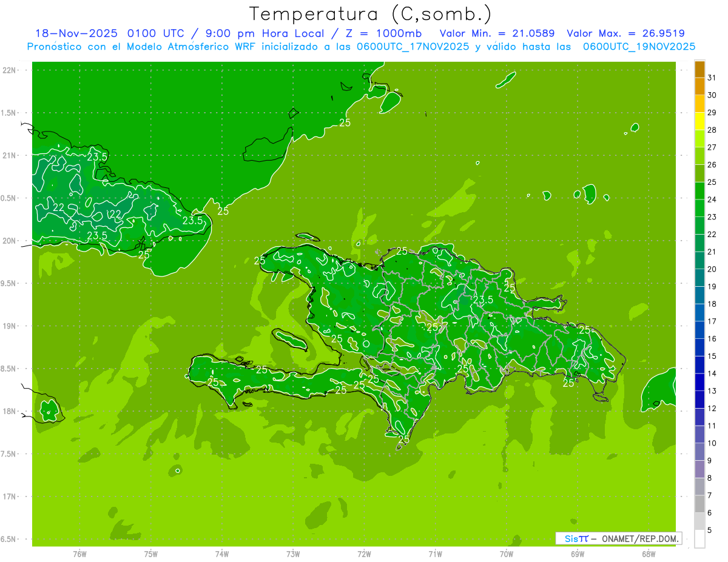The height and width of the screenshot is (562, 728).
Task: Click the 72W longitude axis label
Action: (364, 553)
